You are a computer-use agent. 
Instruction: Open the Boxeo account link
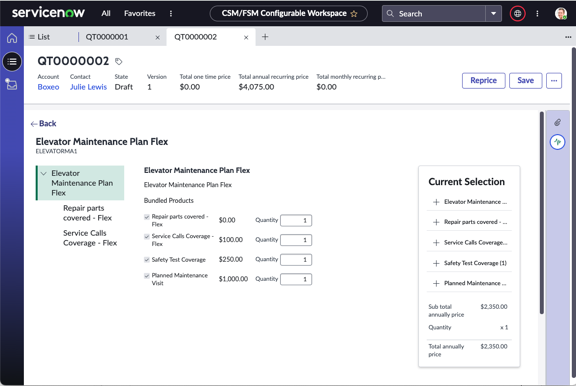48,87
